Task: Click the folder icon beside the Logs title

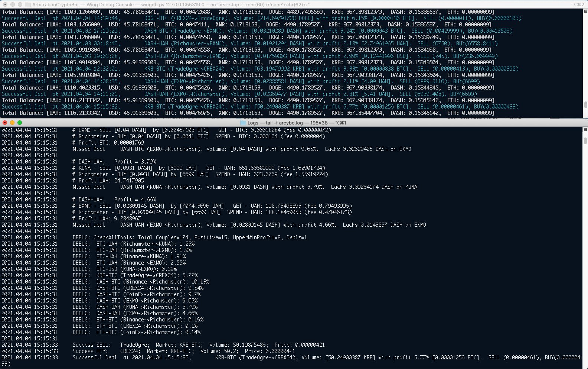Action: tap(243, 123)
